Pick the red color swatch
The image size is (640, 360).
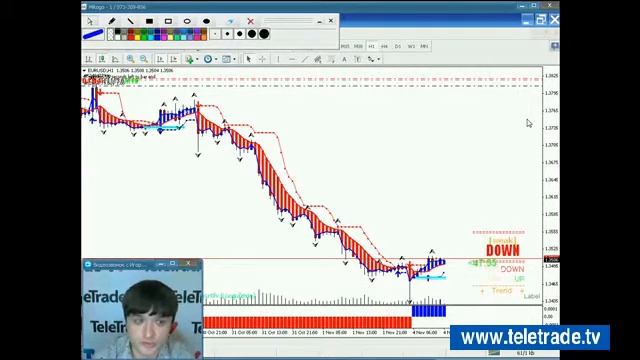coord(131,37)
